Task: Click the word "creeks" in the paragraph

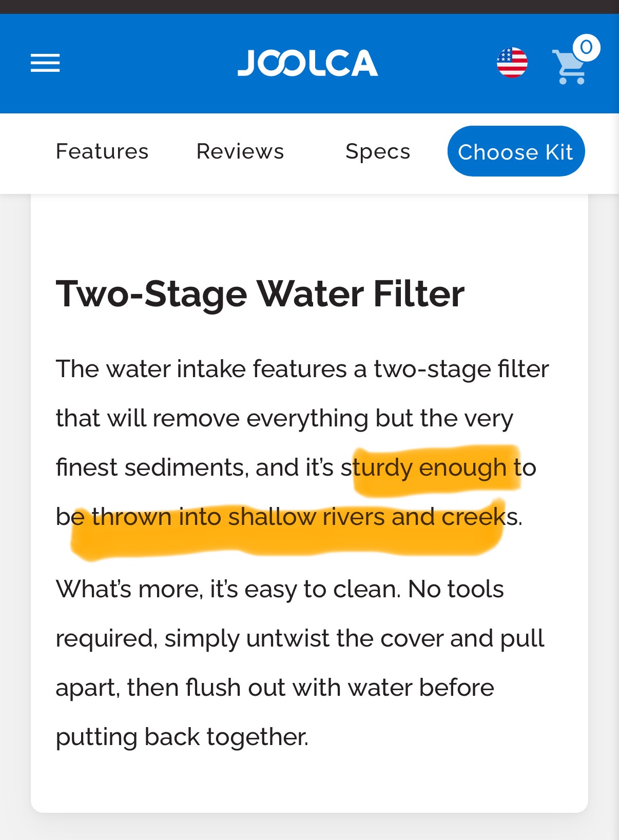Action: coord(474,517)
